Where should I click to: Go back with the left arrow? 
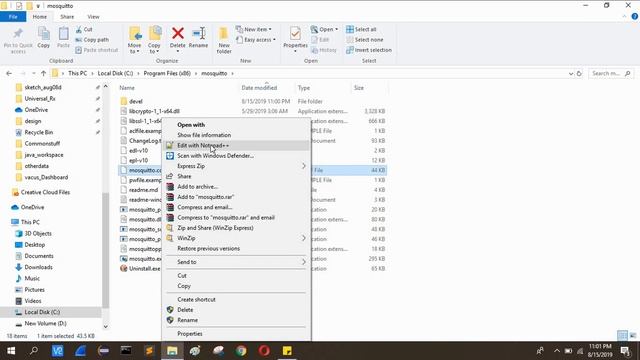coord(9,73)
